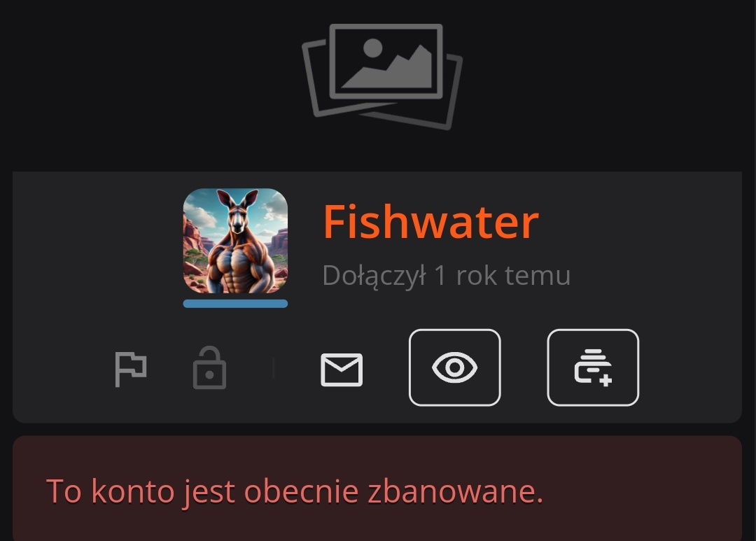Click the open padlock icon
This screenshot has height=541, width=756.
[x=209, y=367]
